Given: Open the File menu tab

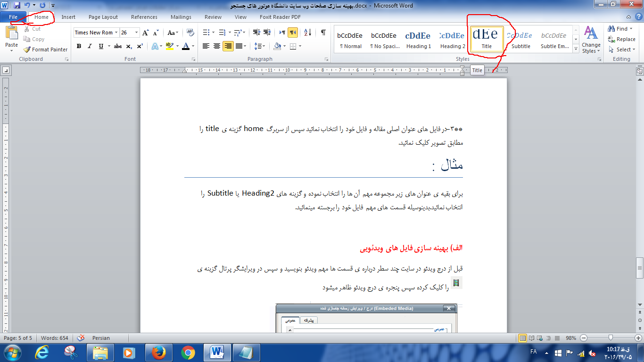Looking at the screenshot, I should click(13, 17).
